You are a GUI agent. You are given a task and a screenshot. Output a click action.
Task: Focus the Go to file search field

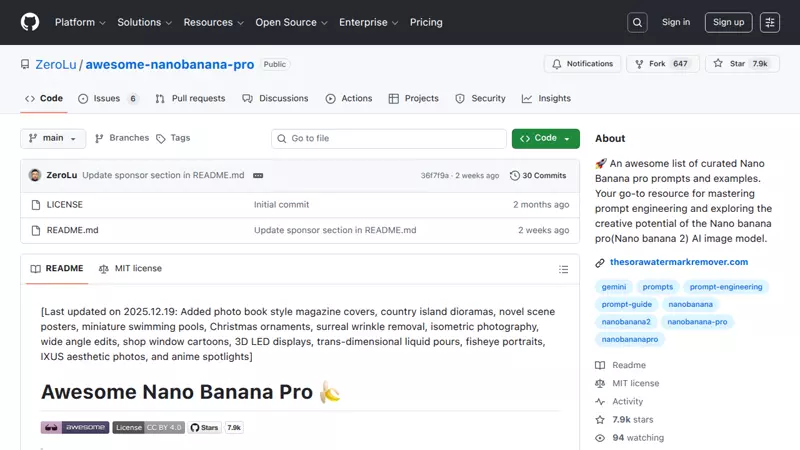pos(389,138)
